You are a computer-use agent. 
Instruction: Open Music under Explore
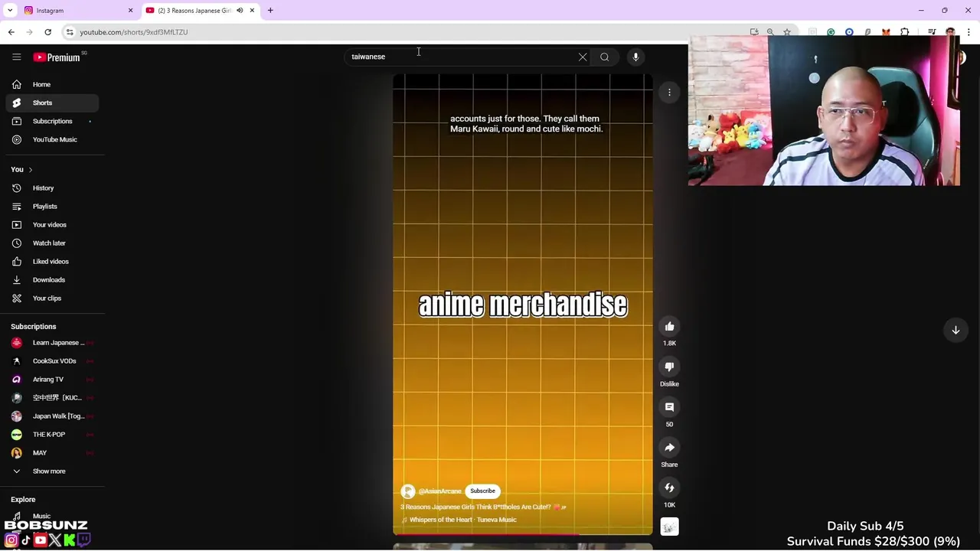(x=52, y=516)
